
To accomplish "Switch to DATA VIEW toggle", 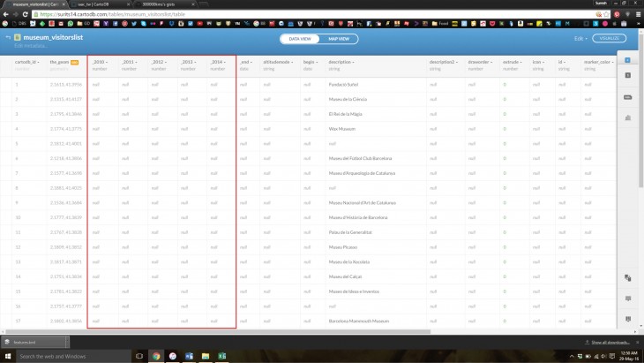I will (300, 39).
